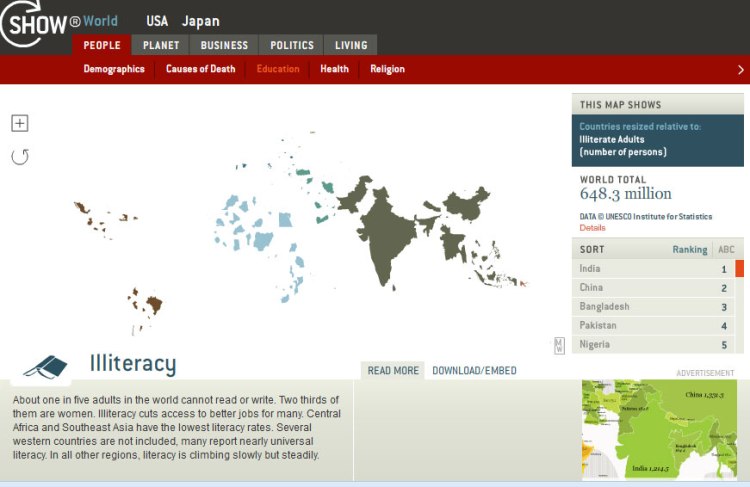Click the circular reset arrow icon
Screen dimensions: 750x487
(x=19, y=156)
